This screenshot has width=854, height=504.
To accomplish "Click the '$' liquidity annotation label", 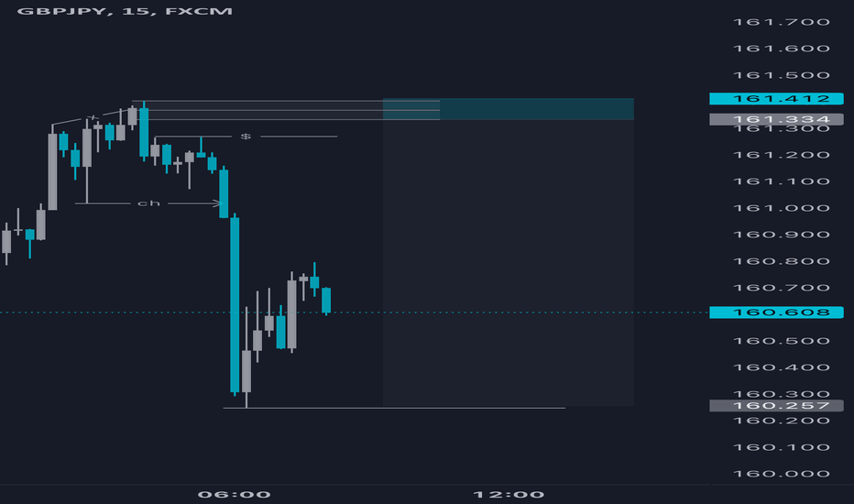I will [x=246, y=137].
